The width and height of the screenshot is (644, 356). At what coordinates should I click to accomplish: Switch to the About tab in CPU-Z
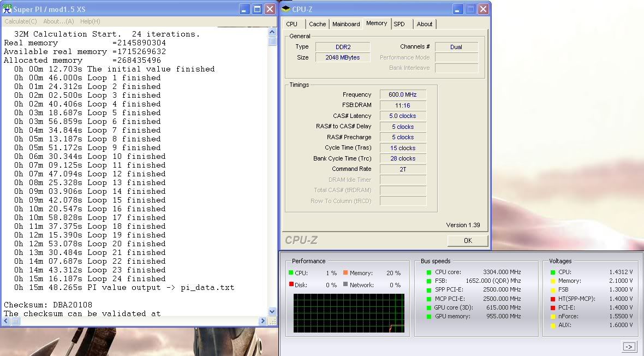425,24
